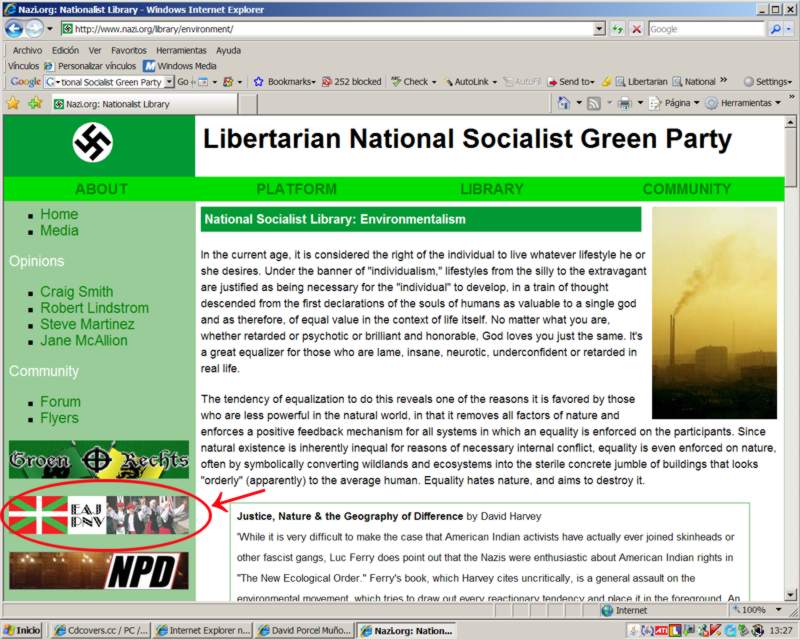Click the COMMUNITY navigation item
This screenshot has height=640, width=800.
click(x=687, y=189)
